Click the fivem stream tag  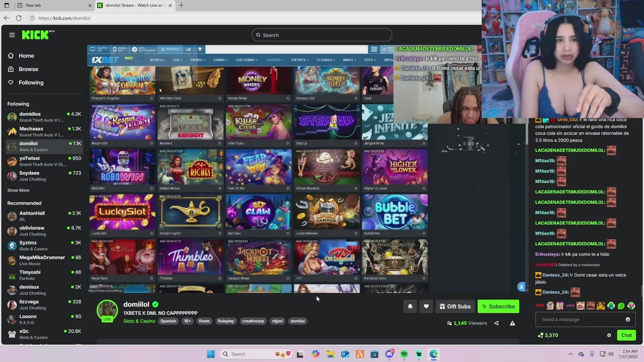pos(204,321)
